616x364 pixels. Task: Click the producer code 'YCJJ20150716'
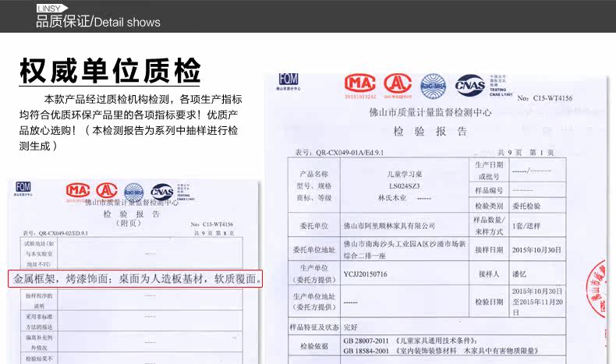[x=366, y=274]
